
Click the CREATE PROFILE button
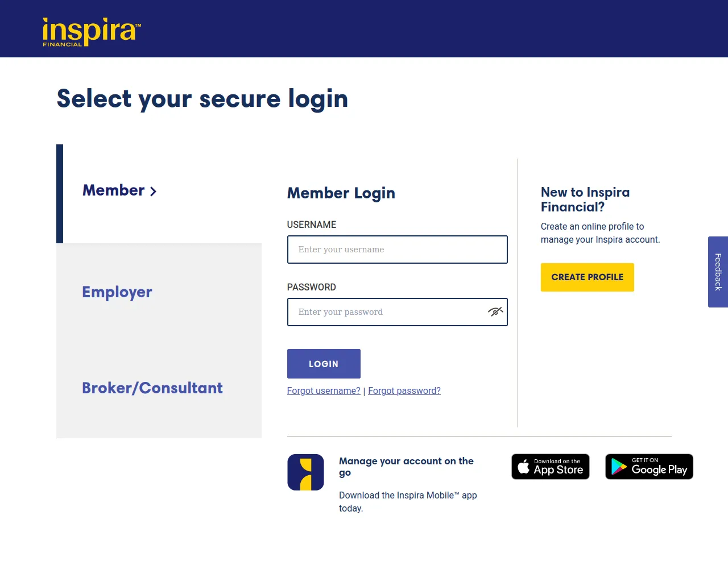(587, 277)
